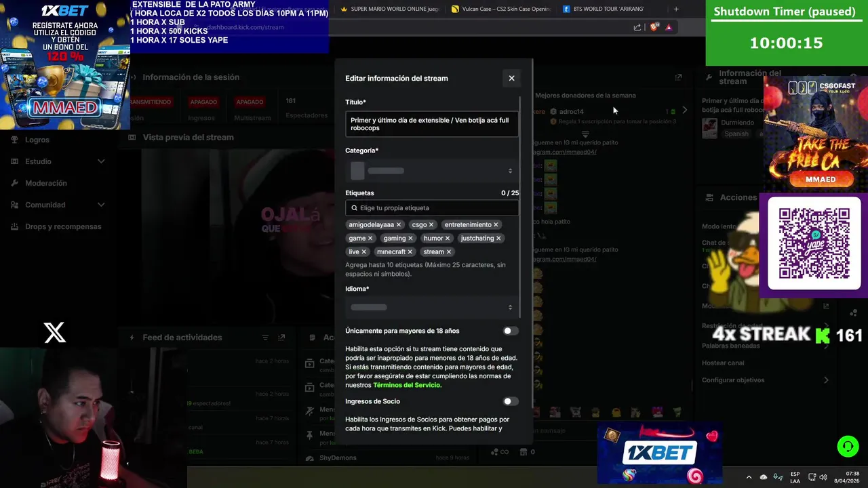The width and height of the screenshot is (868, 488).
Task: Open Logros in the sidebar
Action: click(37, 140)
